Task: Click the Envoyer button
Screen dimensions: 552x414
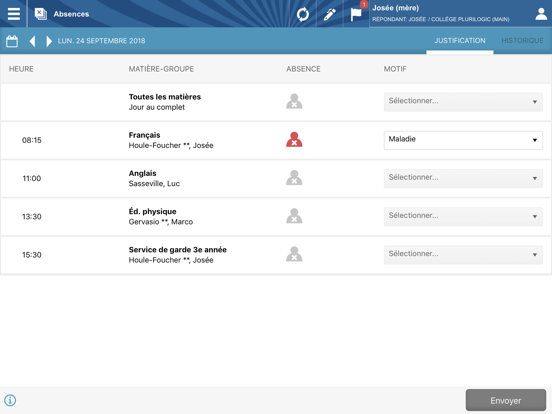Action: (506, 400)
